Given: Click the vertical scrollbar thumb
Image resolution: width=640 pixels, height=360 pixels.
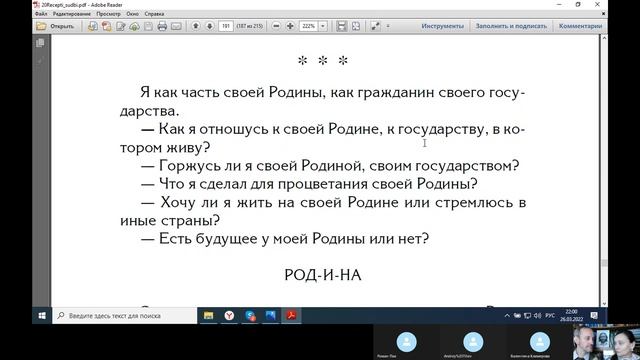Looking at the screenshot, I should (x=604, y=263).
